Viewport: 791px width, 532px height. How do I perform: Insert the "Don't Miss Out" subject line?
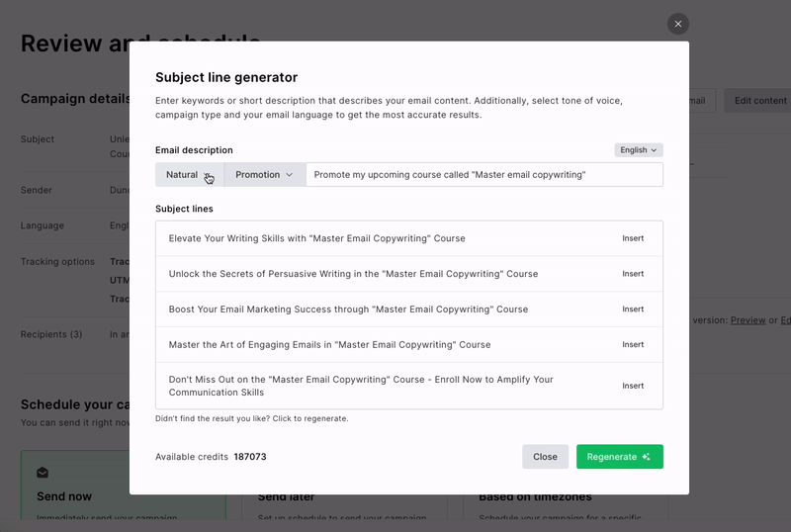pyautogui.click(x=633, y=386)
